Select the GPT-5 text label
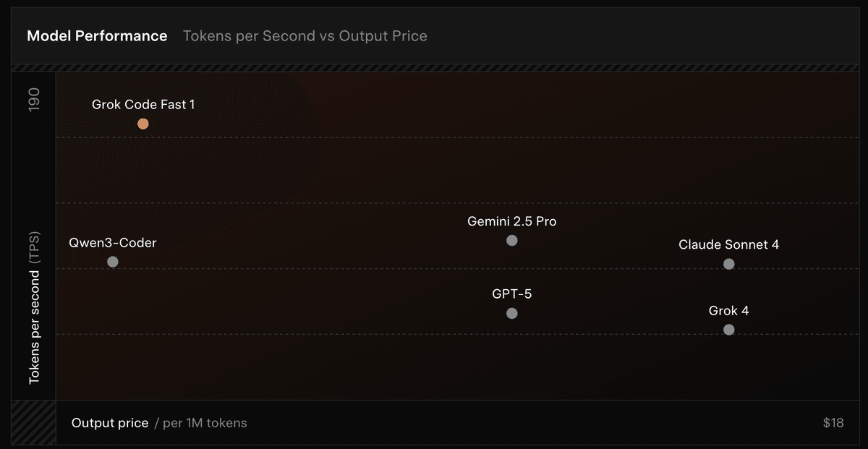 coord(512,294)
